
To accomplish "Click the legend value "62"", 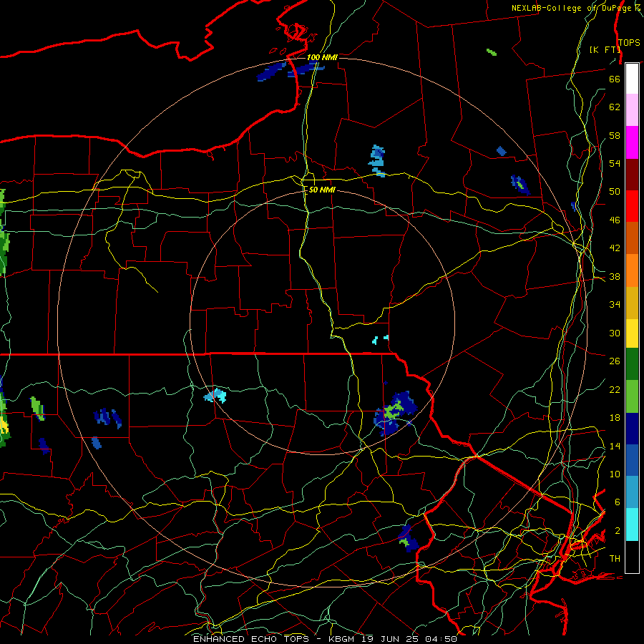I will point(615,107).
